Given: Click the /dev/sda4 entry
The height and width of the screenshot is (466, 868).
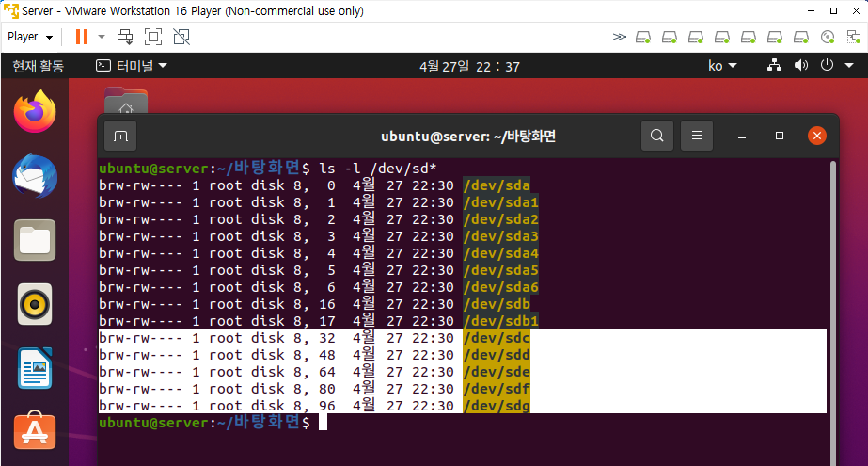Looking at the screenshot, I should [x=501, y=253].
